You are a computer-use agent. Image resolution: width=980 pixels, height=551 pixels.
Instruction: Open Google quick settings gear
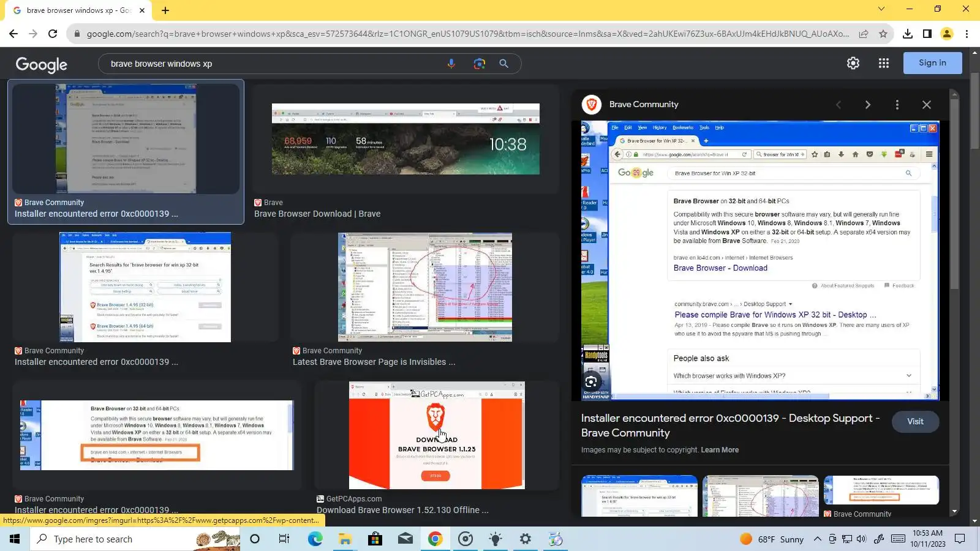[853, 63]
